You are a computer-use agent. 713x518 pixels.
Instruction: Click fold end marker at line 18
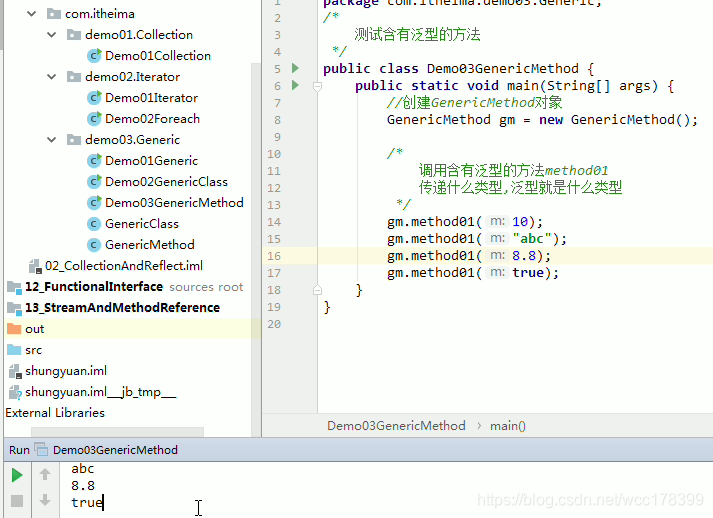click(x=317, y=290)
